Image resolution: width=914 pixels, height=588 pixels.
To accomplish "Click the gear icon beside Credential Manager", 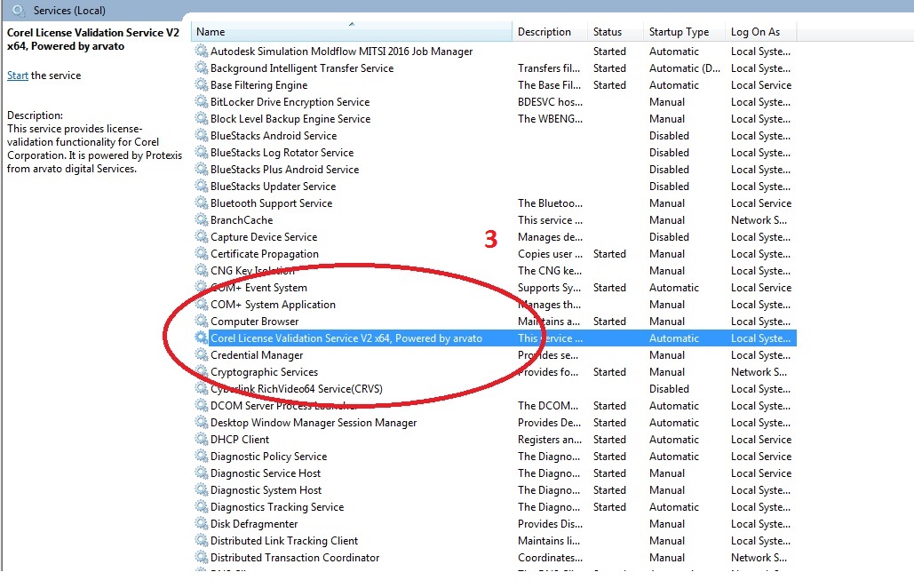I will [201, 355].
